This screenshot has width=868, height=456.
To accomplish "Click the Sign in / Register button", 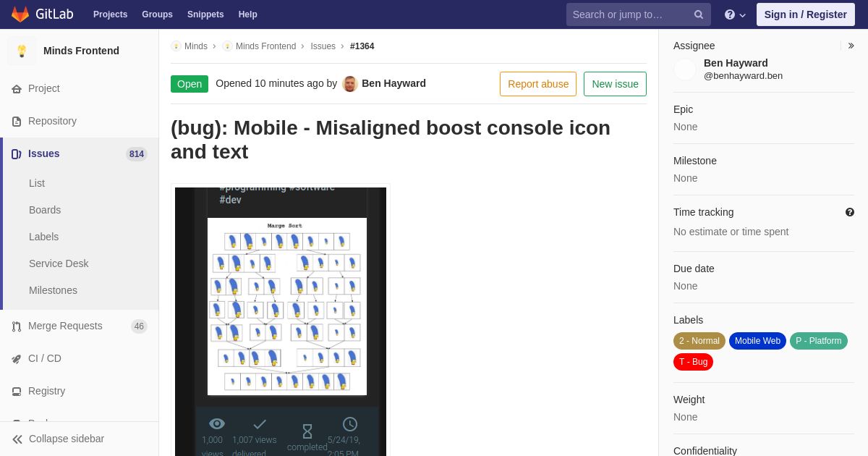I will [805, 14].
